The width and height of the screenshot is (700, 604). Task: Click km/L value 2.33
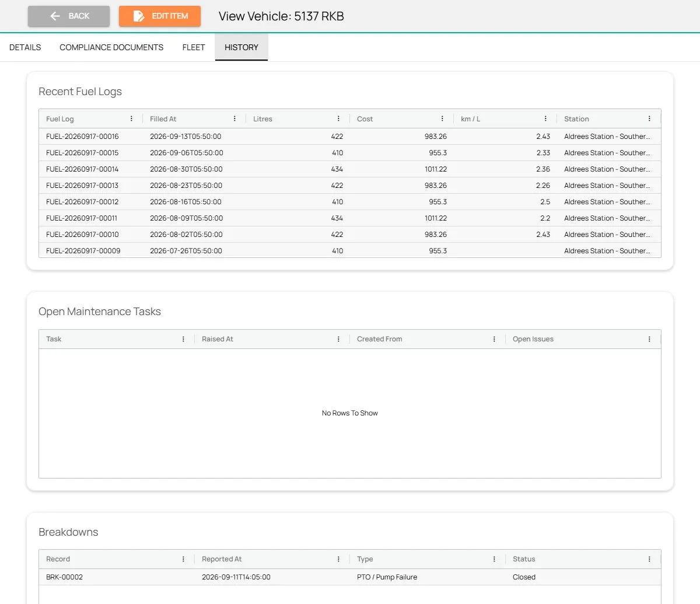point(543,153)
